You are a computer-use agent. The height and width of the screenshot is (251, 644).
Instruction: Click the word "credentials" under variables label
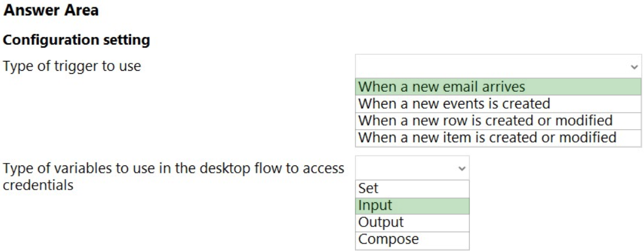tap(38, 185)
